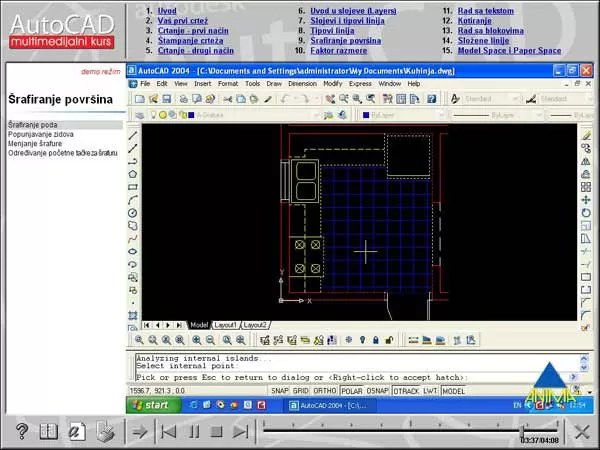
Task: Click the Help question mark icon
Action: click(20, 431)
